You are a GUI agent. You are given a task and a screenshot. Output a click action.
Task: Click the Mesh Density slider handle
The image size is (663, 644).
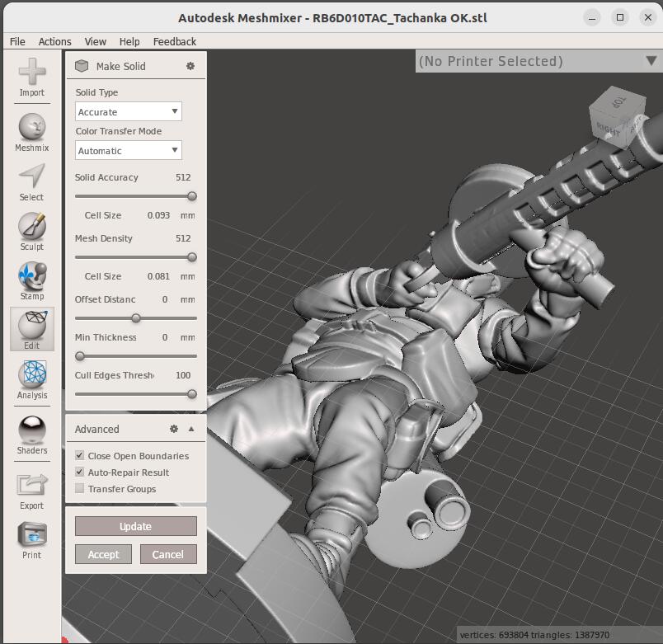(x=192, y=257)
